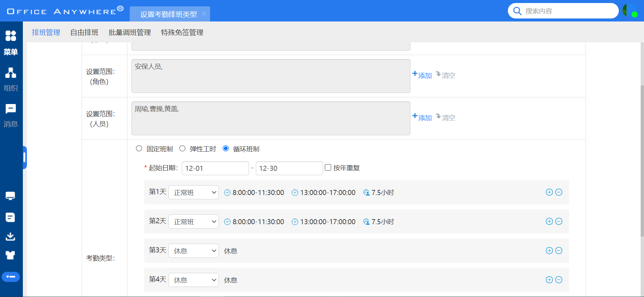Select the 设置考勤排班类型 page tab
644x297 pixels.
[168, 14]
